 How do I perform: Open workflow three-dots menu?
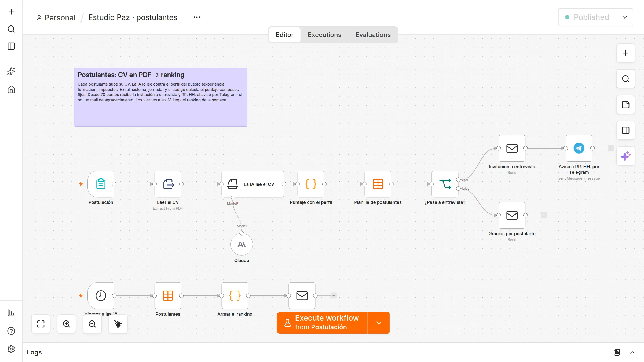coord(197,17)
